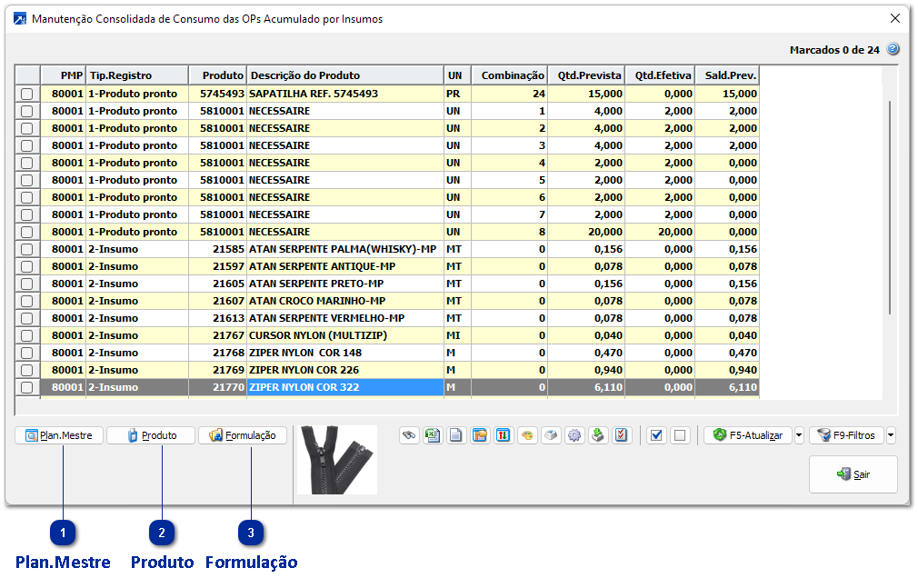Viewport: 918px width, 588px height.
Task: Mark the CURSOR NYLON (MULTIZIP) row checkbox
Action: 27,335
